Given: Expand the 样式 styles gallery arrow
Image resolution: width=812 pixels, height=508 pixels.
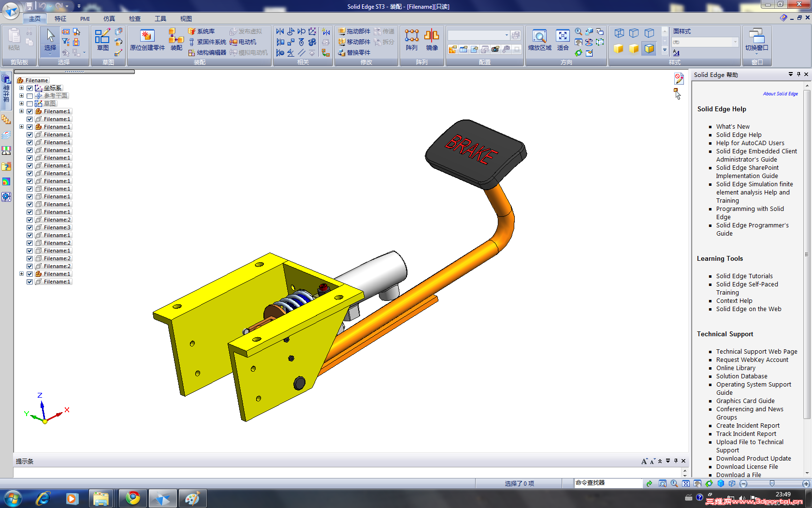Looking at the screenshot, I should click(665, 50).
